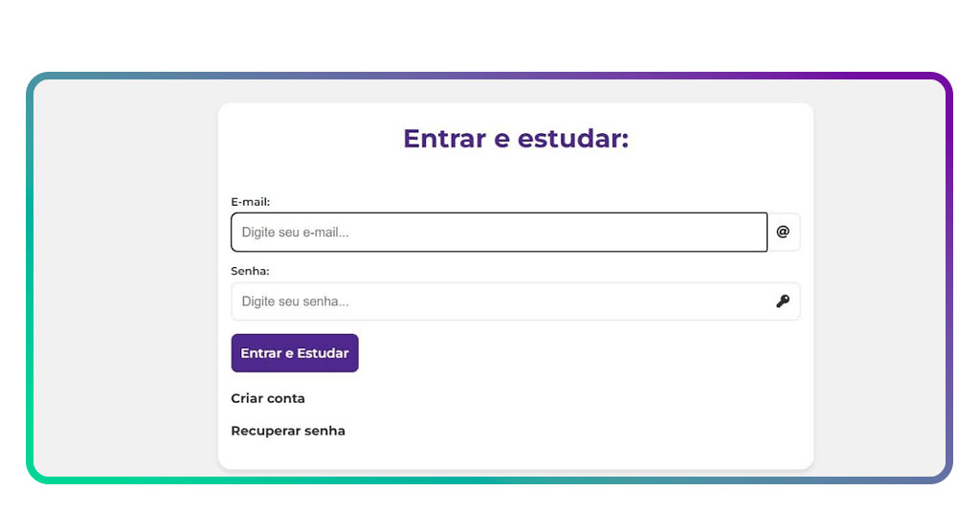This screenshot has width=980, height=513.
Task: Tap the password key symbol
Action: click(783, 301)
